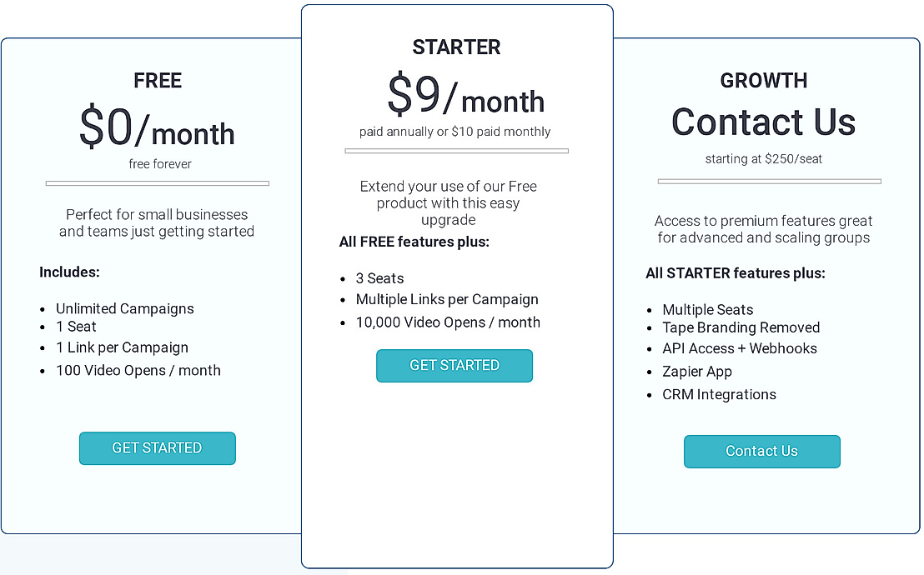924x575 pixels.
Task: Click 'API Access + Webhooks' feature
Action: (x=740, y=348)
